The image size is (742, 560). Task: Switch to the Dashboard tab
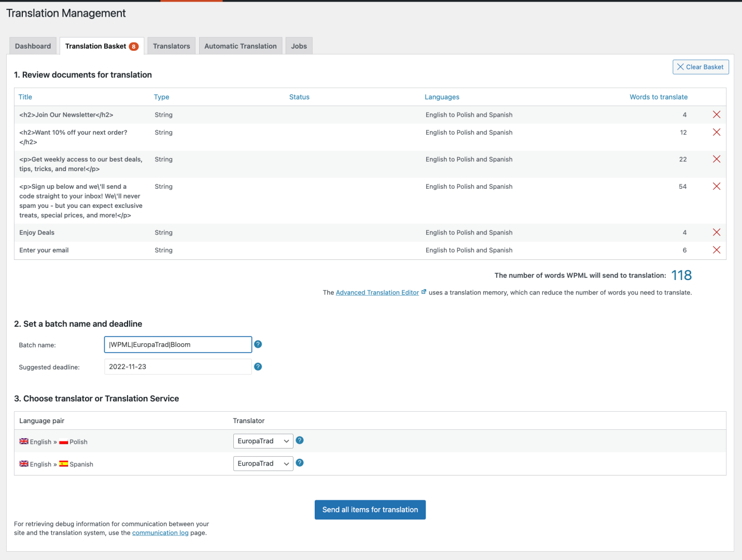point(33,46)
